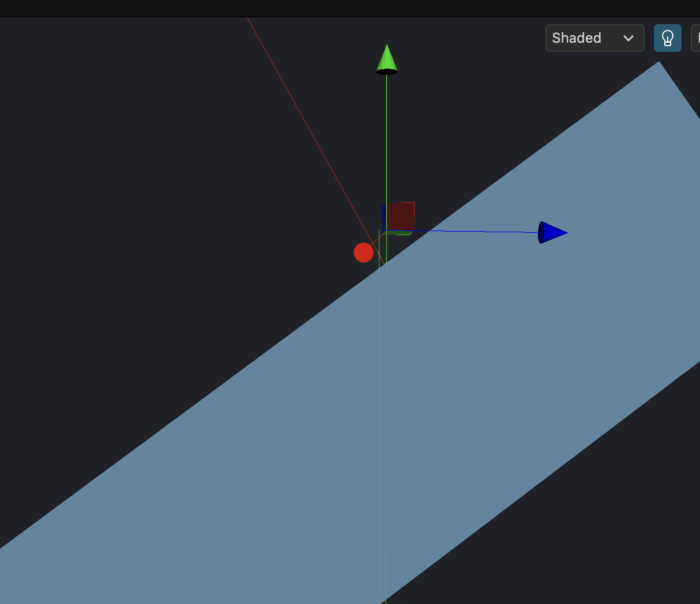Toggle the scene lighting bulb button
This screenshot has width=700, height=604.
point(668,38)
